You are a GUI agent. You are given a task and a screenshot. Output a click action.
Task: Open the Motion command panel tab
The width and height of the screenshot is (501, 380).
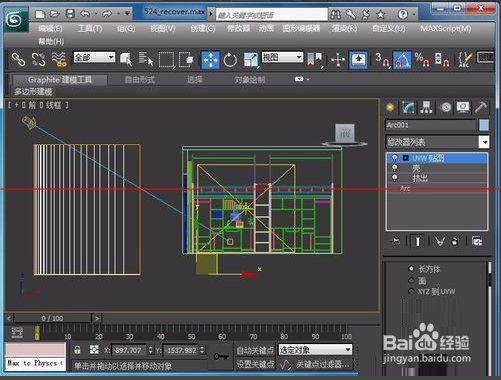[445, 107]
